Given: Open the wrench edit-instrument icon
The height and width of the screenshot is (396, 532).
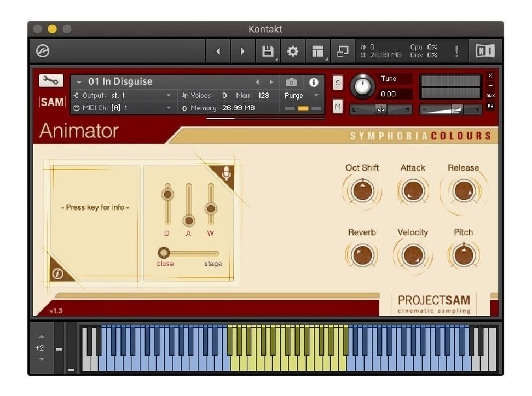Looking at the screenshot, I should click(51, 81).
